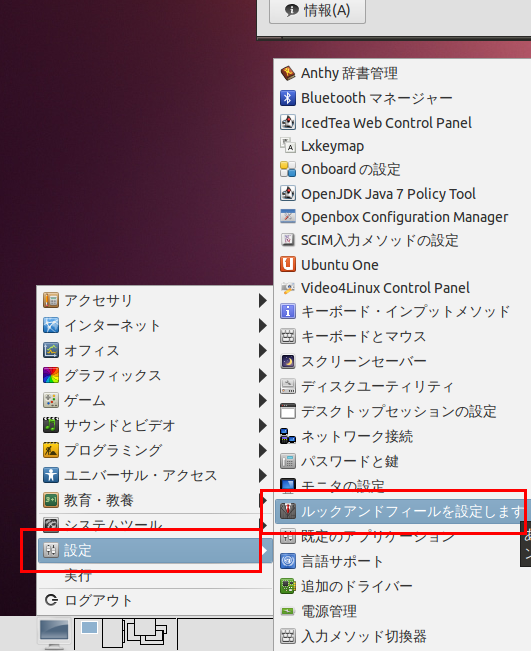
Task: Expand the オフィス submenu arrow
Action: click(x=262, y=350)
